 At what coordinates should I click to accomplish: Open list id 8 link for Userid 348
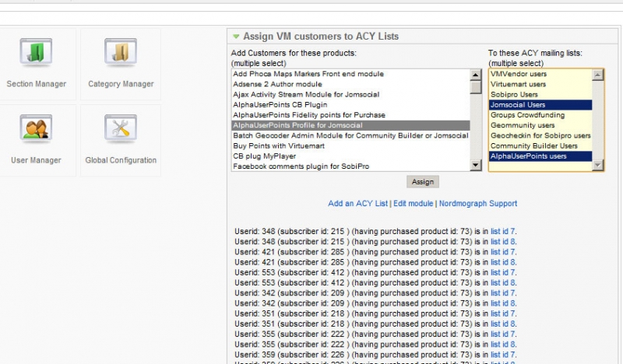tap(502, 242)
